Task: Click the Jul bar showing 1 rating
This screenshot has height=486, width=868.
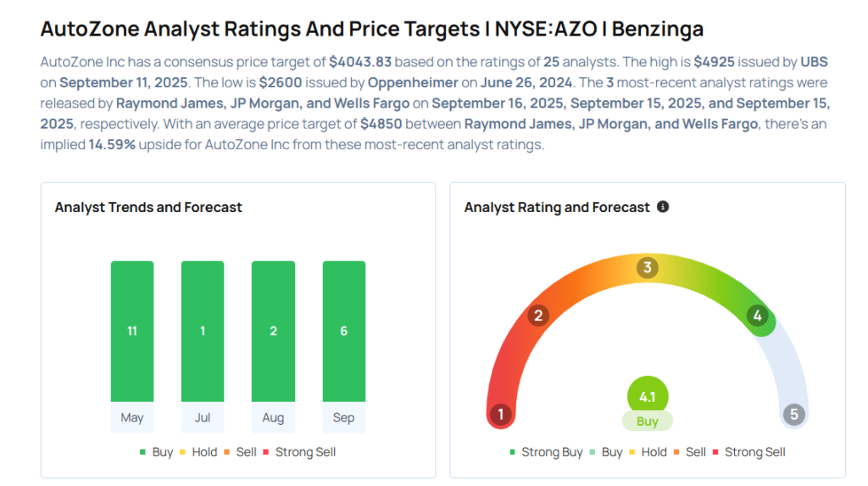Action: 203,331
